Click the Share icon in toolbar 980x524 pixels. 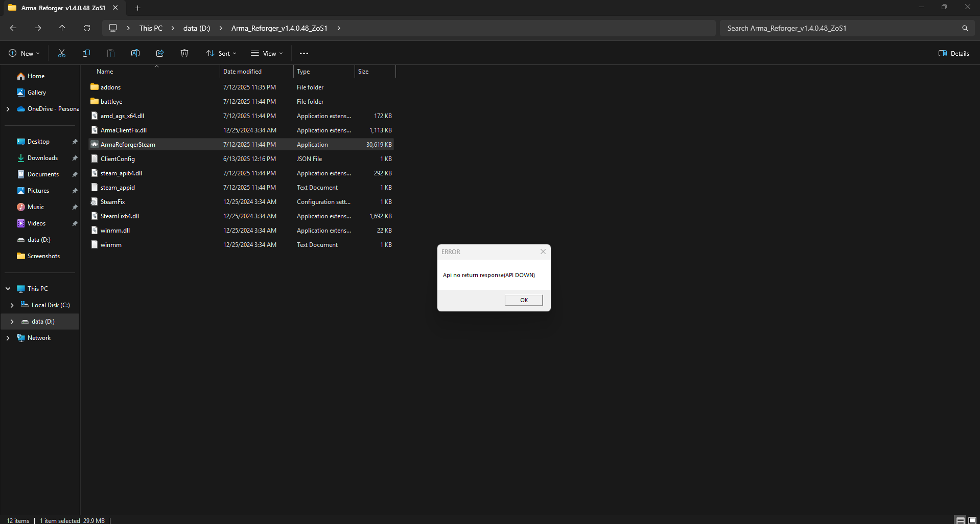tap(160, 53)
